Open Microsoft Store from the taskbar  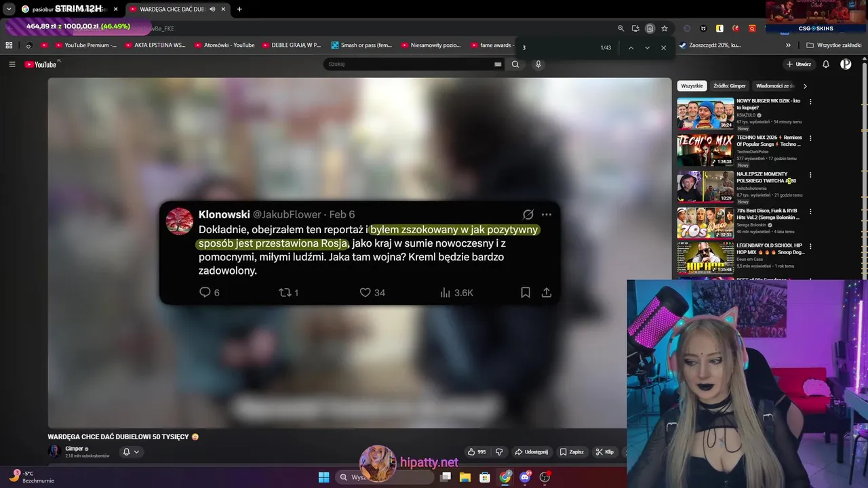[485, 477]
